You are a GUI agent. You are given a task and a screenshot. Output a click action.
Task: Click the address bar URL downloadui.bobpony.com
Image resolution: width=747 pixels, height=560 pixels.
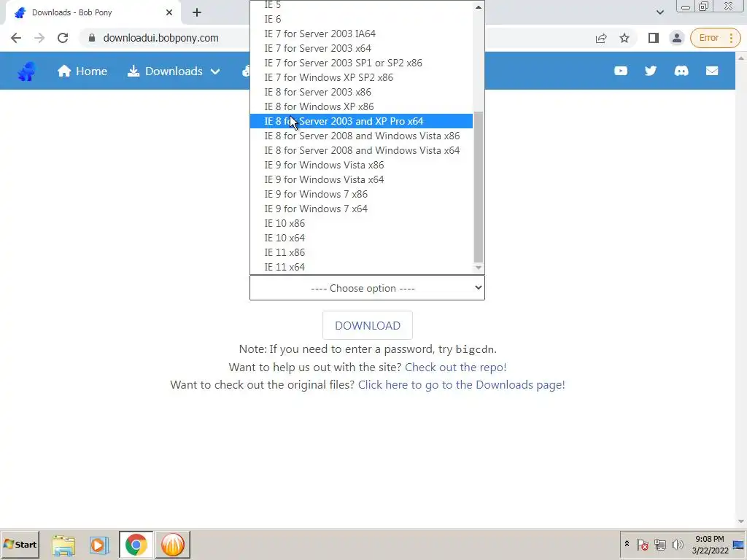pyautogui.click(x=161, y=38)
